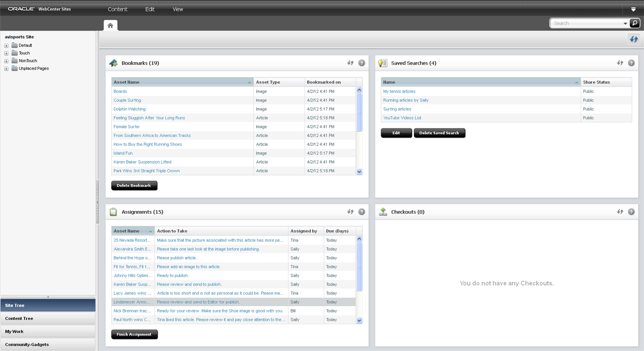Click the Bookmarks widget icon
The width and height of the screenshot is (644, 351).
[113, 63]
